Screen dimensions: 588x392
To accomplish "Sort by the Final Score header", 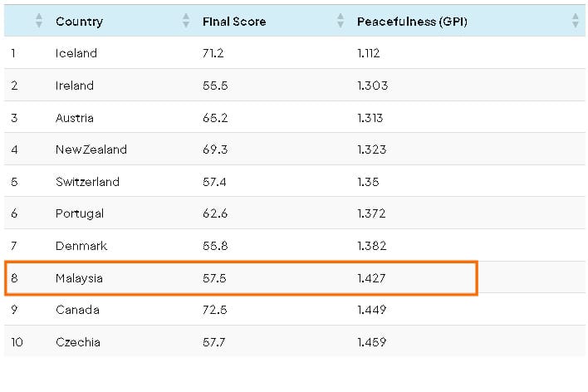I will coord(233,22).
